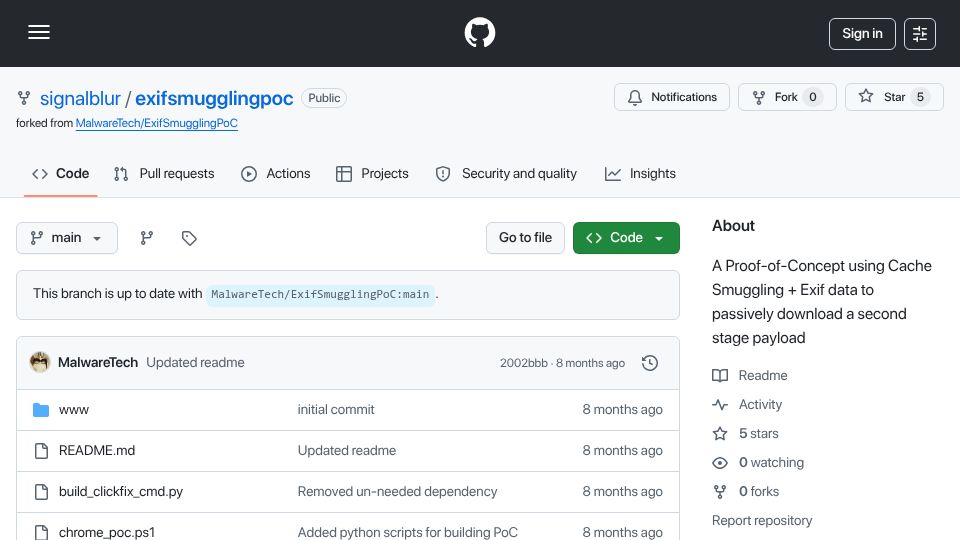Screen dimensions: 960x540
Task: Open MalwareTech/ExifSmugglingPoC fork source link
Action: point(157,123)
